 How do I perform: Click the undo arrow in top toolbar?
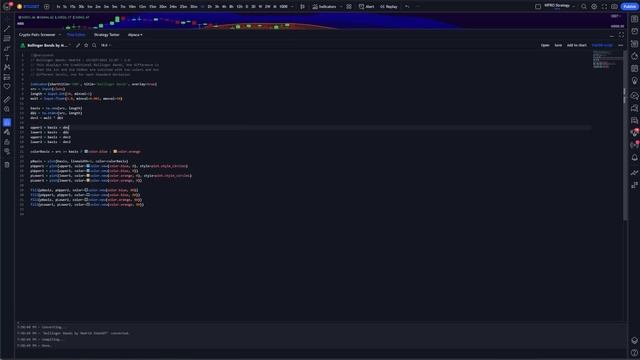[407, 7]
